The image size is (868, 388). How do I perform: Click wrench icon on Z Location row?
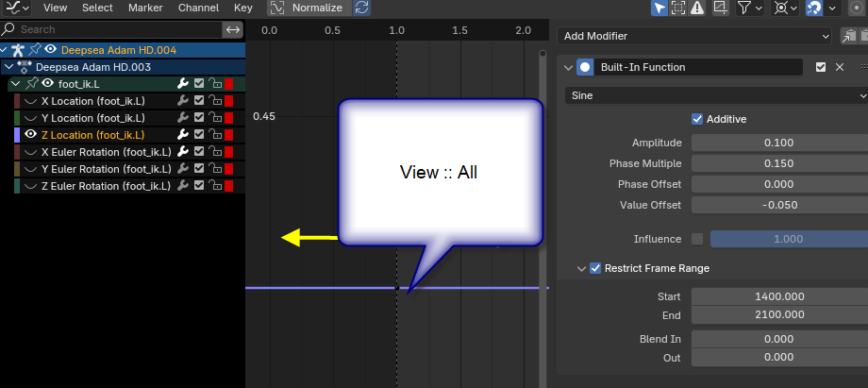(x=183, y=135)
